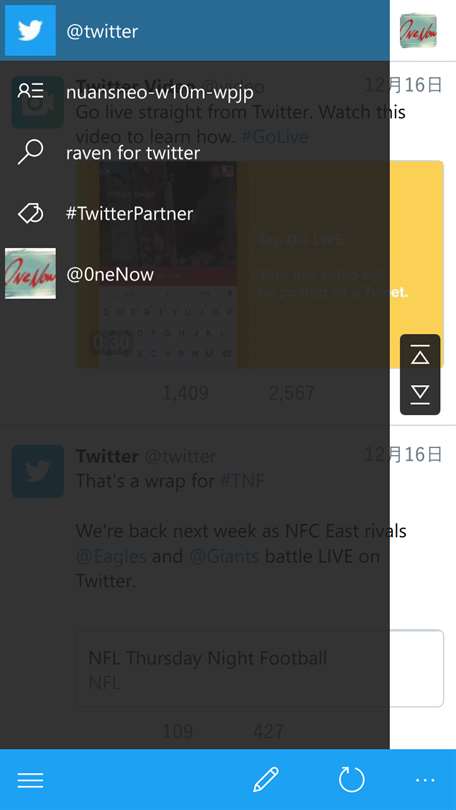Click the OneNow avatar thumbnail in menu
456x810 pixels.
click(x=30, y=274)
